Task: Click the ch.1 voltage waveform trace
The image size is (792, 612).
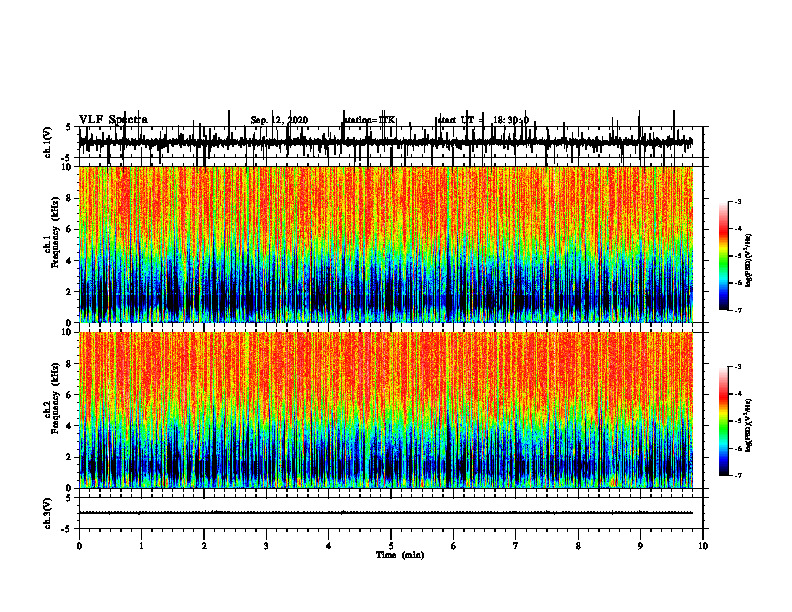Action: click(386, 142)
